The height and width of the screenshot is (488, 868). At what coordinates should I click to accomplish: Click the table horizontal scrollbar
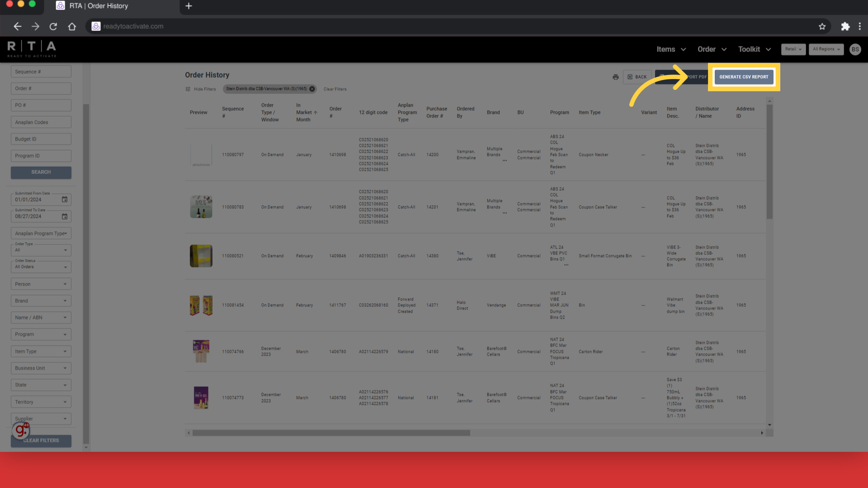(331, 433)
